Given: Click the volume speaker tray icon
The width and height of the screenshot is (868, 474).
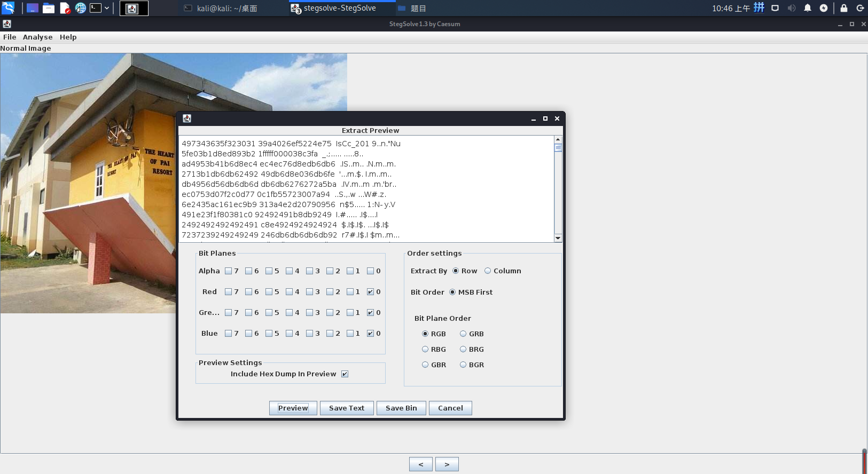Looking at the screenshot, I should click(x=792, y=8).
